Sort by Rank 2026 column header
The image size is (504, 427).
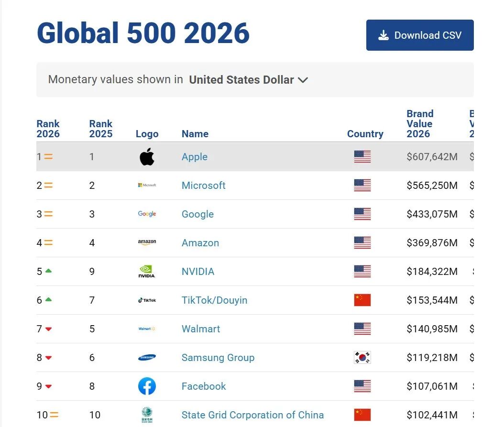click(x=48, y=129)
